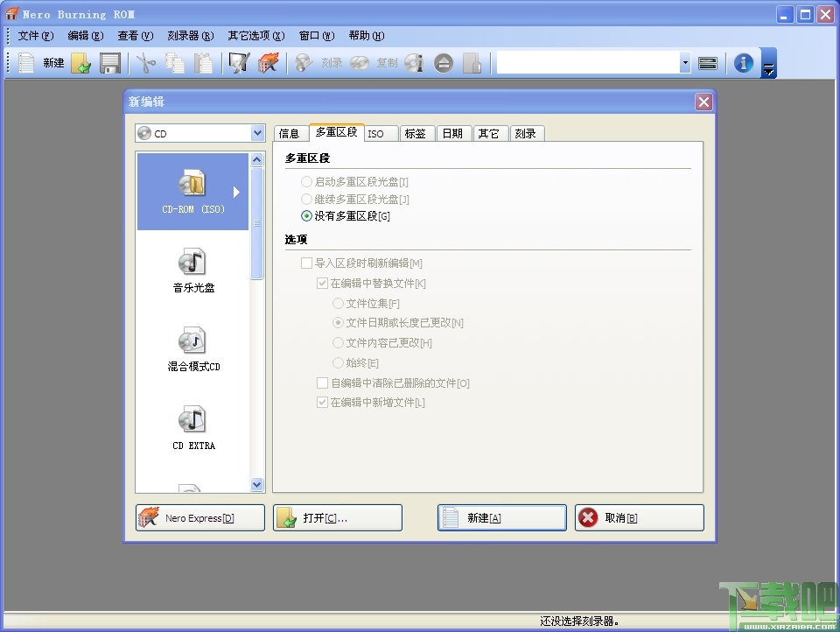
Task: Click compilation list scrollbar thumb
Action: point(256,223)
